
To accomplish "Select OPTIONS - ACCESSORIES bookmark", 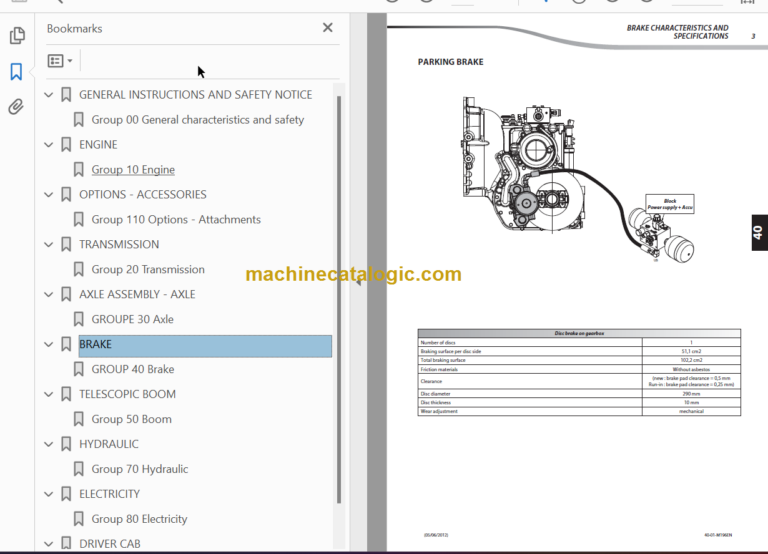I will [143, 194].
